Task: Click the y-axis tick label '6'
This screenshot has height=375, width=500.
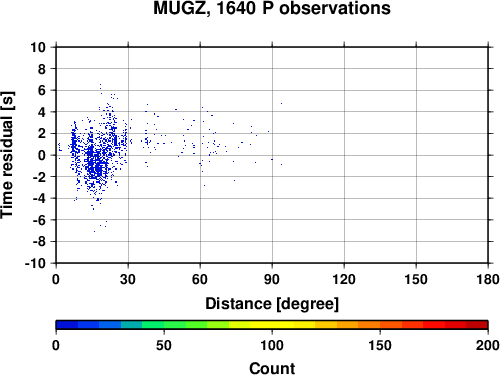Action: (x=42, y=90)
